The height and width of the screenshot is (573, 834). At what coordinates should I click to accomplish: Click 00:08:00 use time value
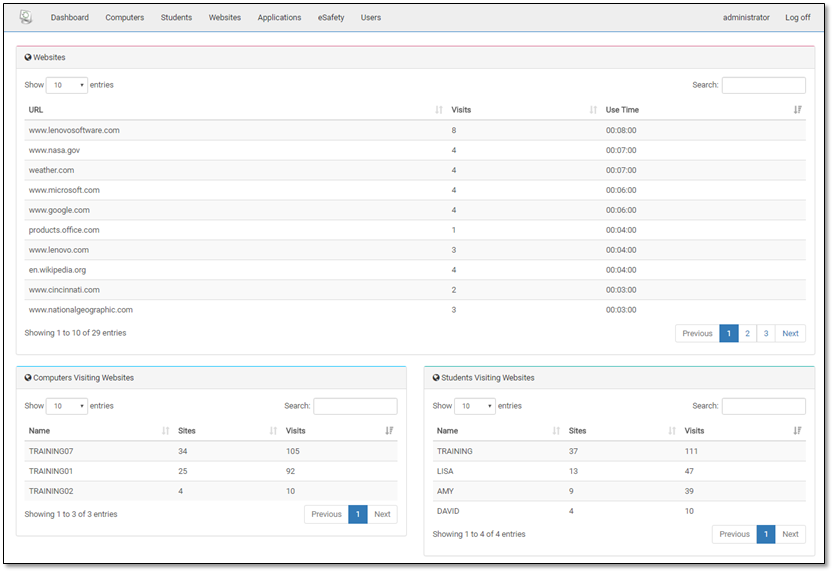(621, 130)
